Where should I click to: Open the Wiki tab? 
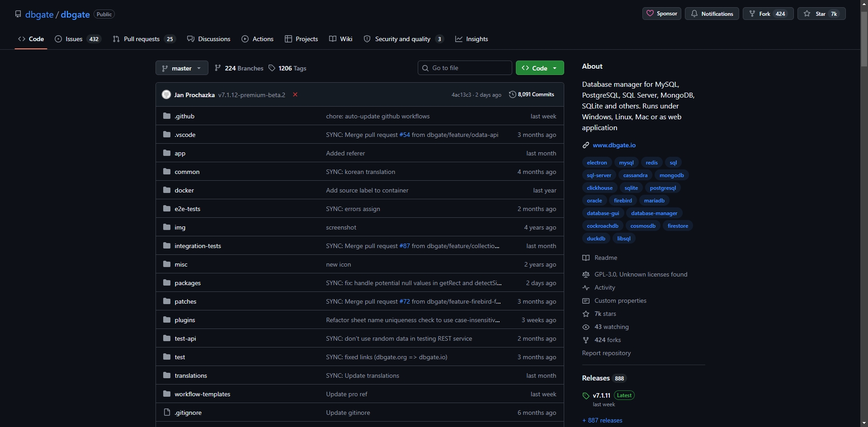(x=341, y=39)
